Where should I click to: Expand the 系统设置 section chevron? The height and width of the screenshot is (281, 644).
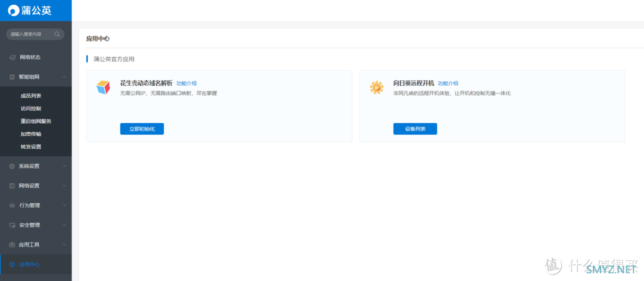coord(64,166)
